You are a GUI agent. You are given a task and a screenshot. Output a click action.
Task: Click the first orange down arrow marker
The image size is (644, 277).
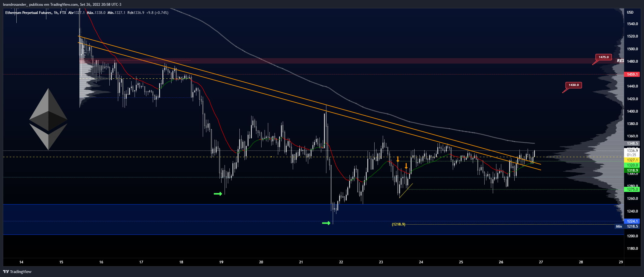[398, 159]
